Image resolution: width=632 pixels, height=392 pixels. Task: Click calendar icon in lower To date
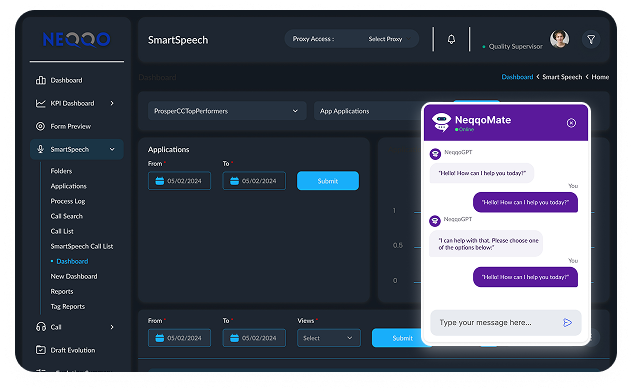point(235,338)
